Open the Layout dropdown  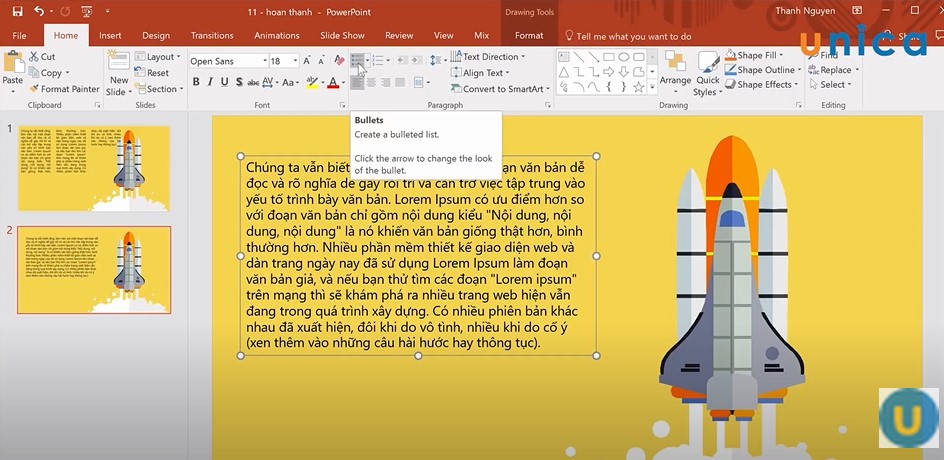pyautogui.click(x=158, y=57)
